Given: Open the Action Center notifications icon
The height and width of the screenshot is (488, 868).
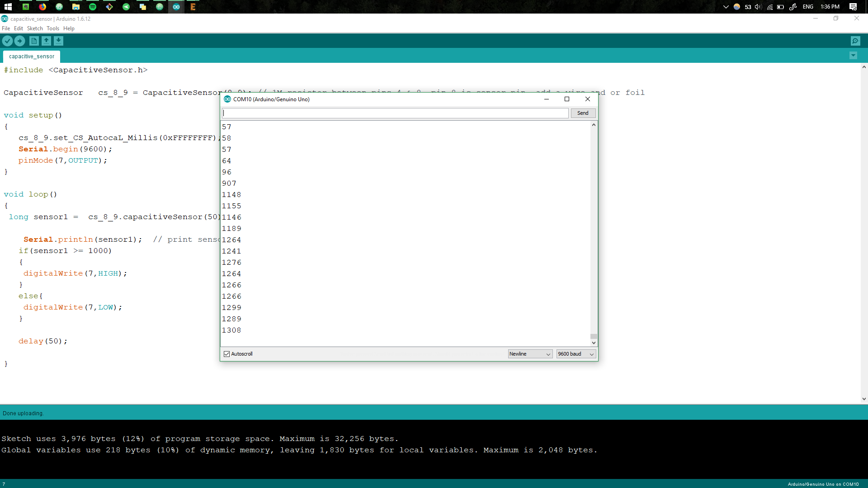Looking at the screenshot, I should pos(853,7).
